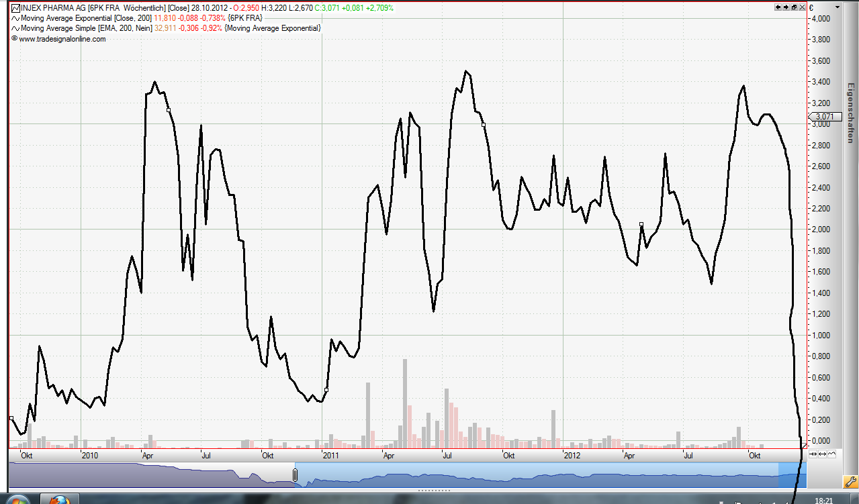Click the +2,709% change value
This screenshot has height=504, width=859.
(379, 8)
